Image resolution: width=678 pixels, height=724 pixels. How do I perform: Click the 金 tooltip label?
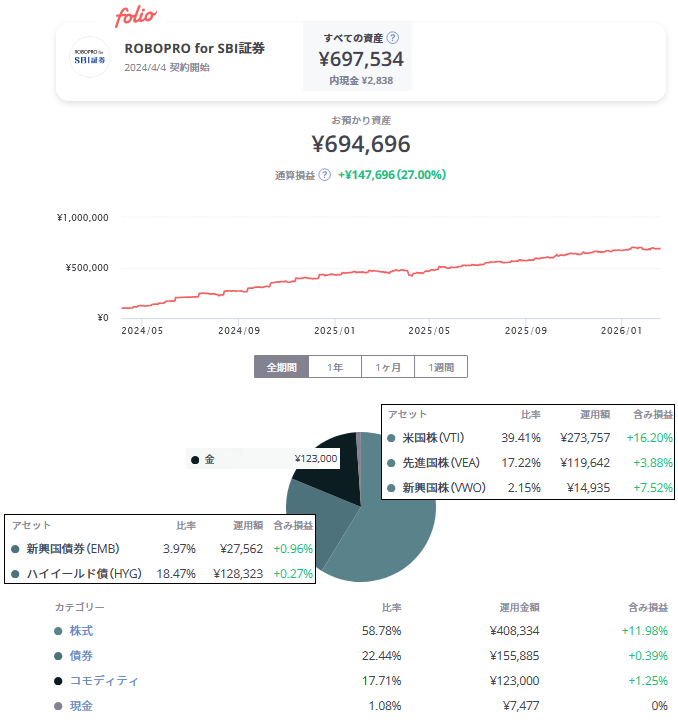tap(210, 459)
